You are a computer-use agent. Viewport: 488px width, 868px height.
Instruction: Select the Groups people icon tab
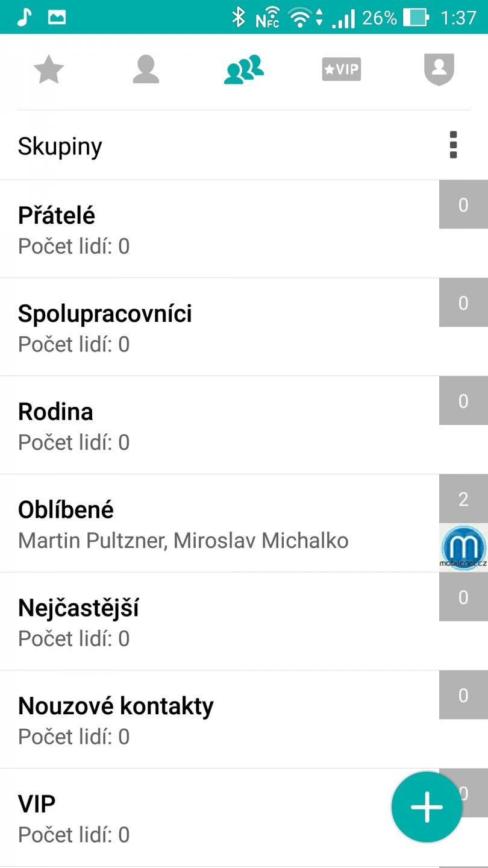[x=243, y=70]
